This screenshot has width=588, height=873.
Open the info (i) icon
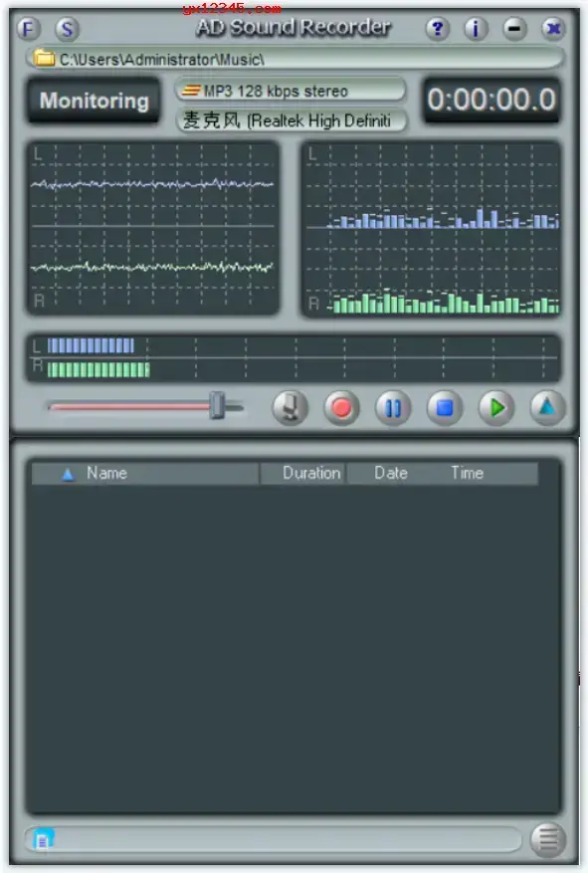pos(476,28)
